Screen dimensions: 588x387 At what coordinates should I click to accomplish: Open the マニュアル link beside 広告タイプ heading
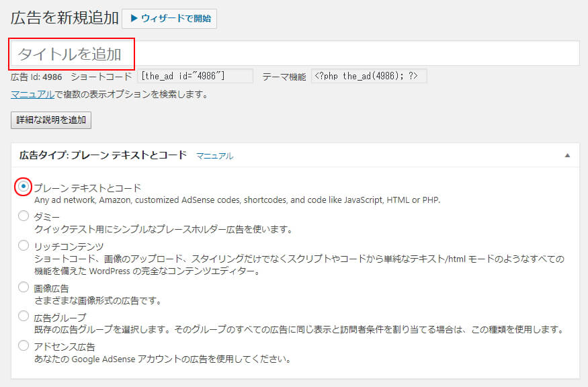click(x=214, y=156)
